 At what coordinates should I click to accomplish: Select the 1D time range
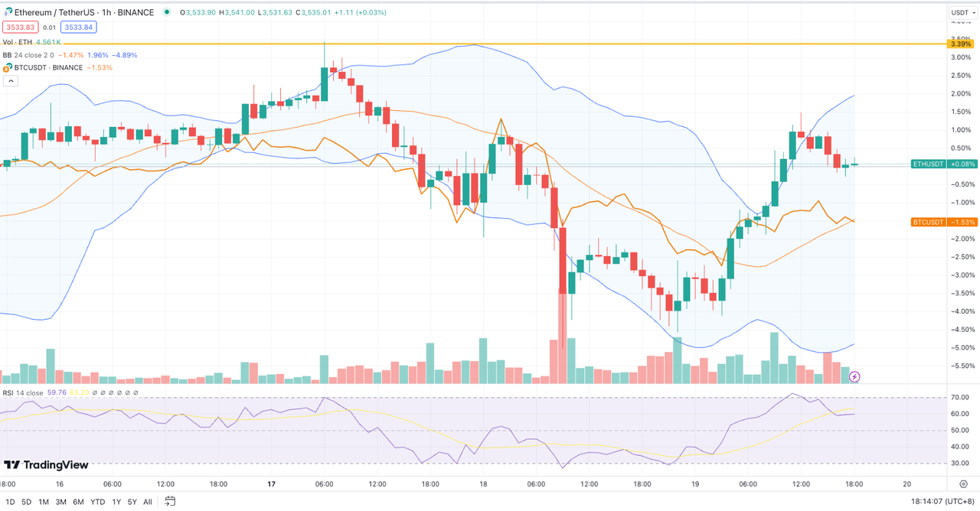9,502
